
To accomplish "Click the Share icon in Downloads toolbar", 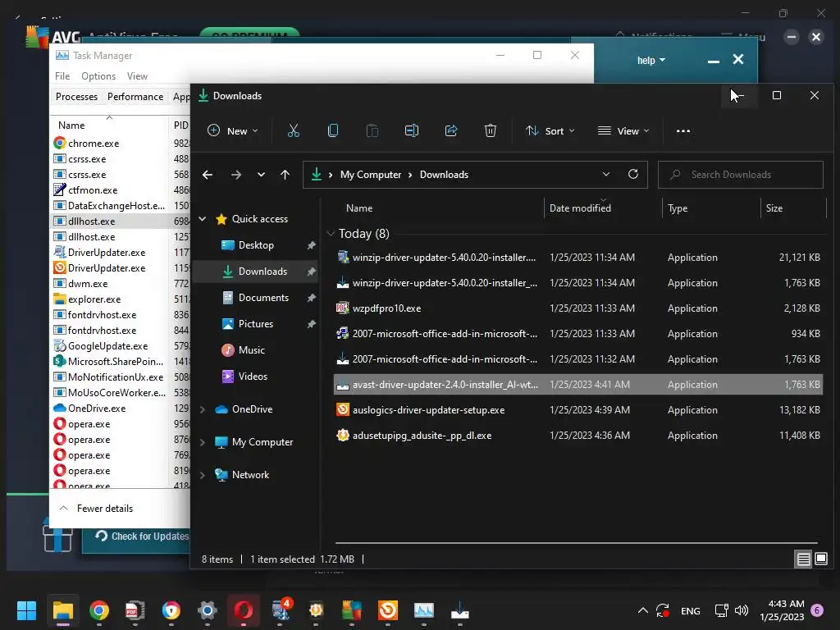I will [x=451, y=130].
